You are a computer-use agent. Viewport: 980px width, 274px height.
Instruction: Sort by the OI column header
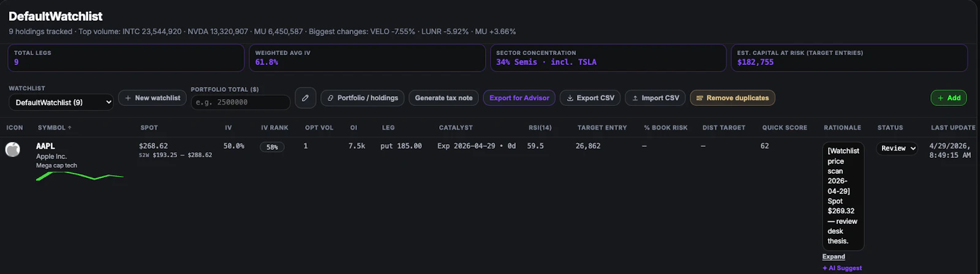[353, 128]
